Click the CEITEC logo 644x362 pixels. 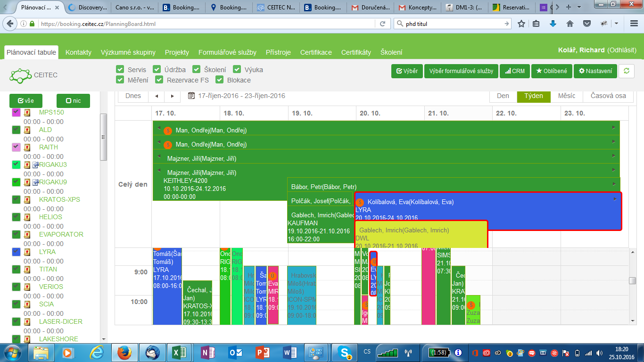[x=33, y=75]
